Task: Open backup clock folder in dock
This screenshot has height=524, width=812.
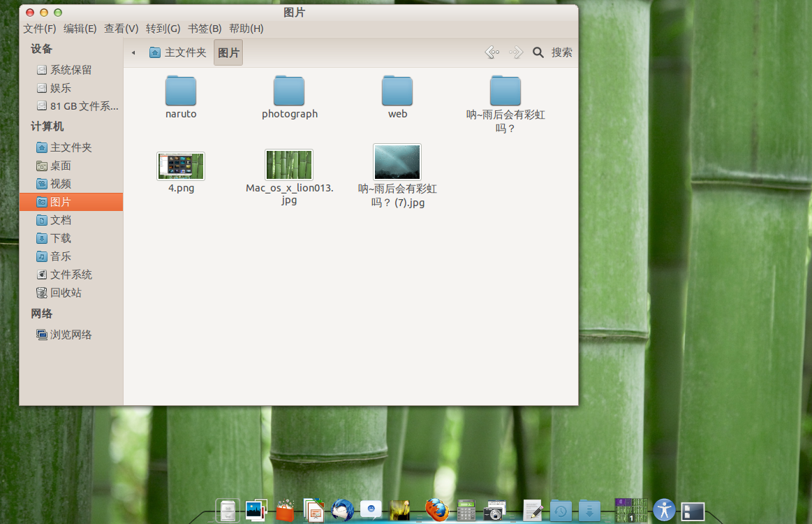Action: (561, 511)
